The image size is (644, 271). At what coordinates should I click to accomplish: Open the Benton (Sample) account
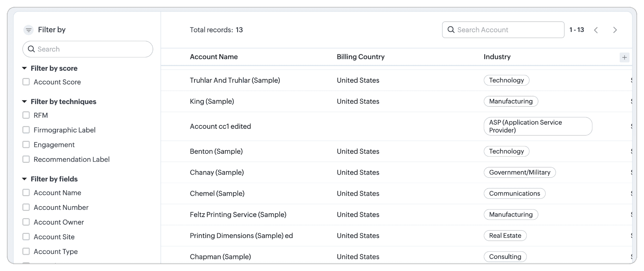pos(216,151)
